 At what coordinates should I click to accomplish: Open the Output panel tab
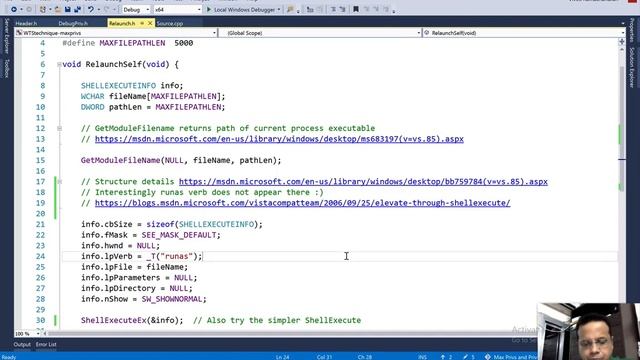coord(22,344)
